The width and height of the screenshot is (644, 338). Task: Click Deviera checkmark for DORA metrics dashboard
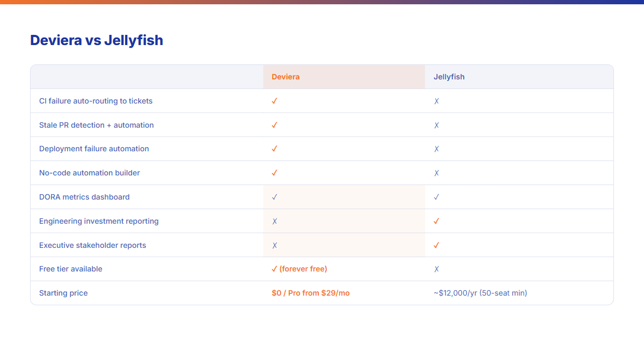click(x=274, y=197)
